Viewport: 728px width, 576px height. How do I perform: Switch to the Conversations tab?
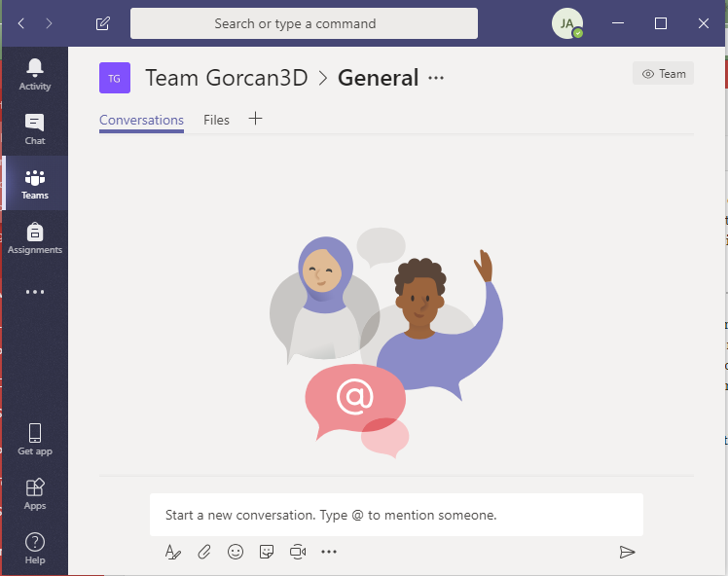point(141,121)
